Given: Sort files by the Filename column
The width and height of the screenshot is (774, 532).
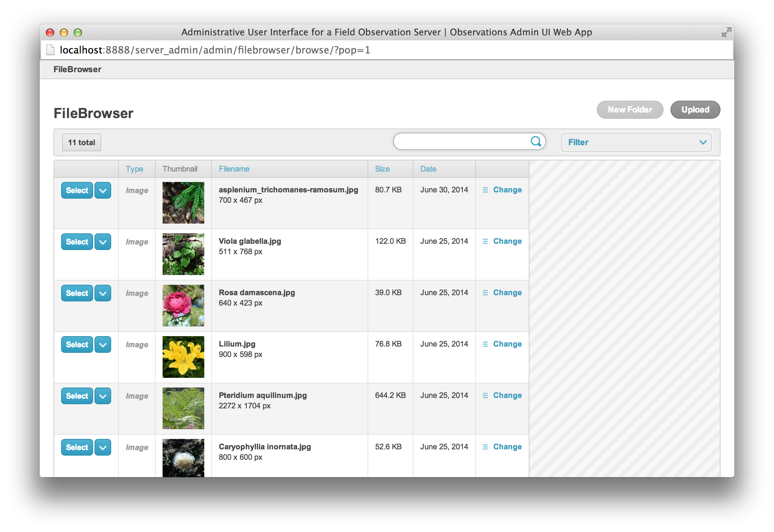Looking at the screenshot, I should point(234,169).
